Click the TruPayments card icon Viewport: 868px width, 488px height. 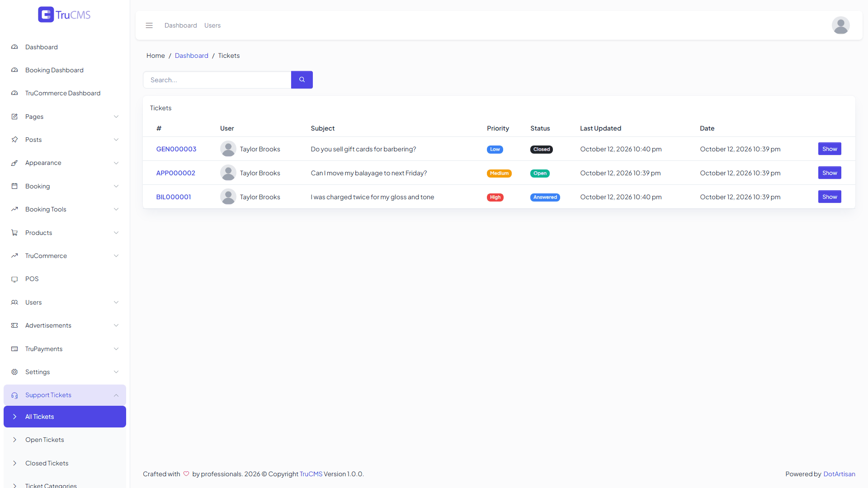coord(14,349)
